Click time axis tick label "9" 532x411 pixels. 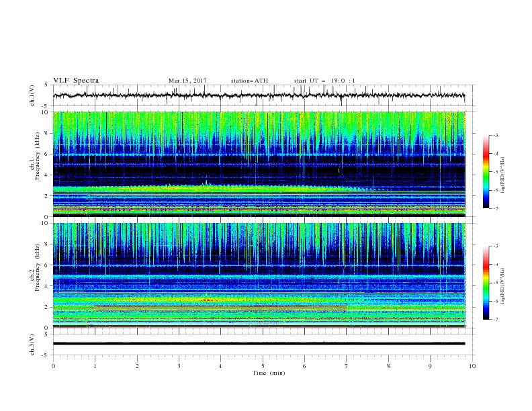click(430, 366)
